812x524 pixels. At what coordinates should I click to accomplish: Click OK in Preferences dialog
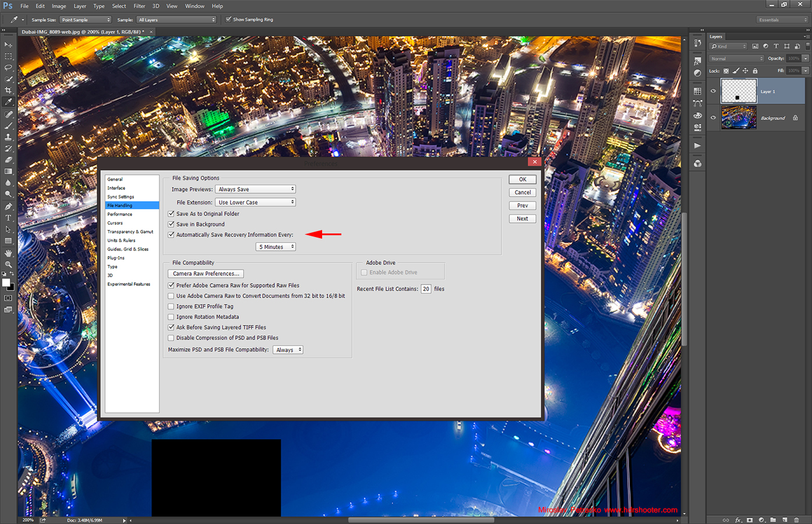522,179
